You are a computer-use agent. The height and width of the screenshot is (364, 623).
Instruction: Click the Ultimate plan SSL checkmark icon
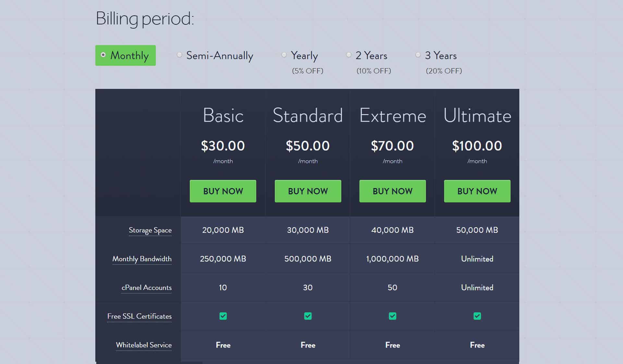(x=477, y=316)
